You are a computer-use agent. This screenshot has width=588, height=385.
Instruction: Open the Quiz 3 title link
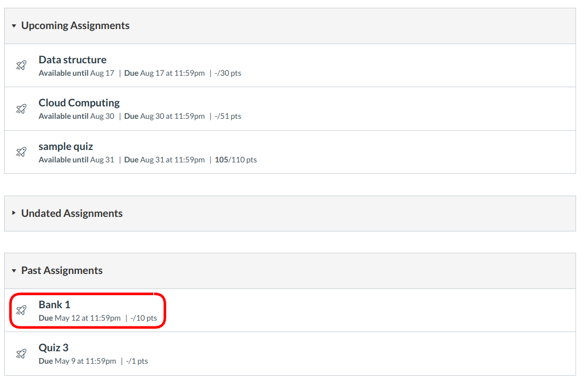54,348
